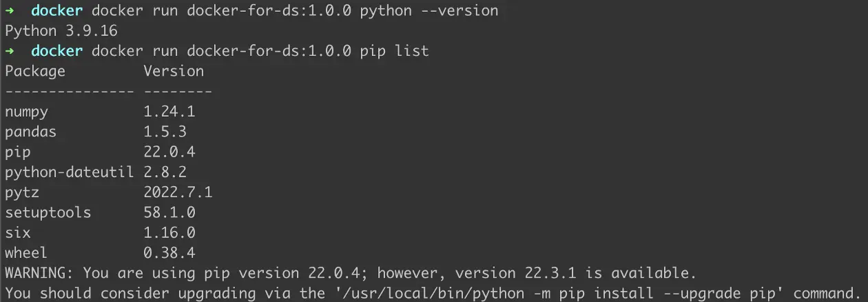
Task: Click the pandas version 1.5.3
Action: [x=165, y=131]
